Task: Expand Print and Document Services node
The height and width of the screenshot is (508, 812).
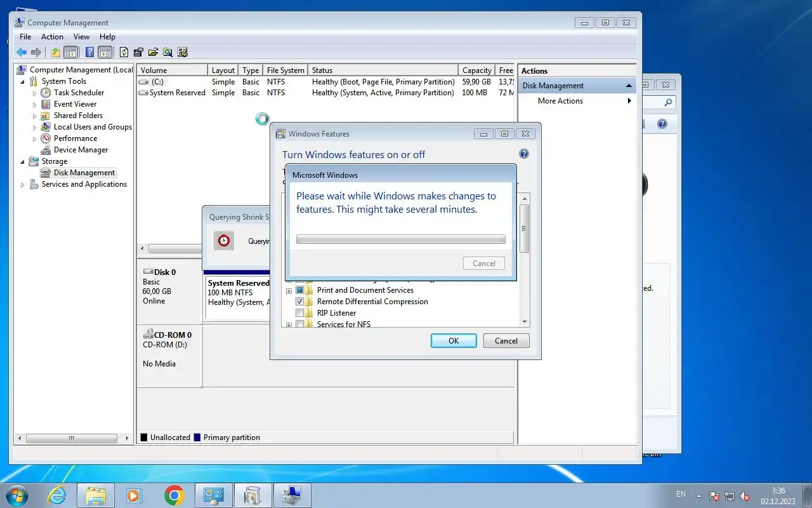Action: [x=289, y=290]
